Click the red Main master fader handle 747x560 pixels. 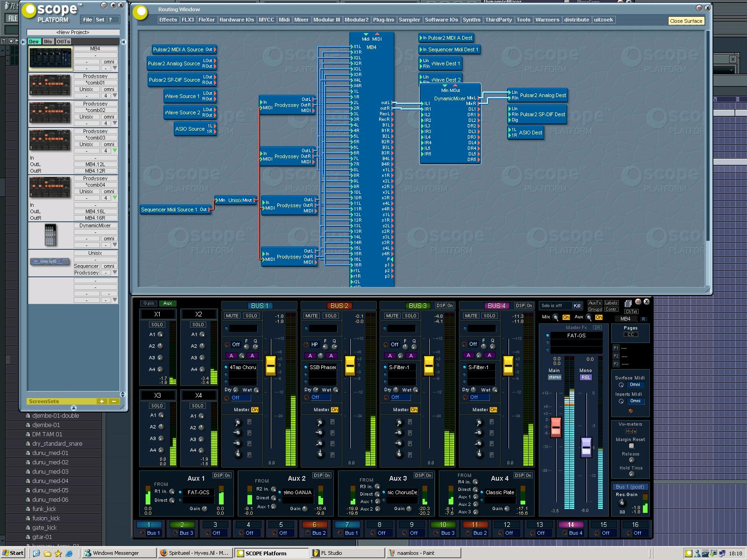click(x=556, y=427)
